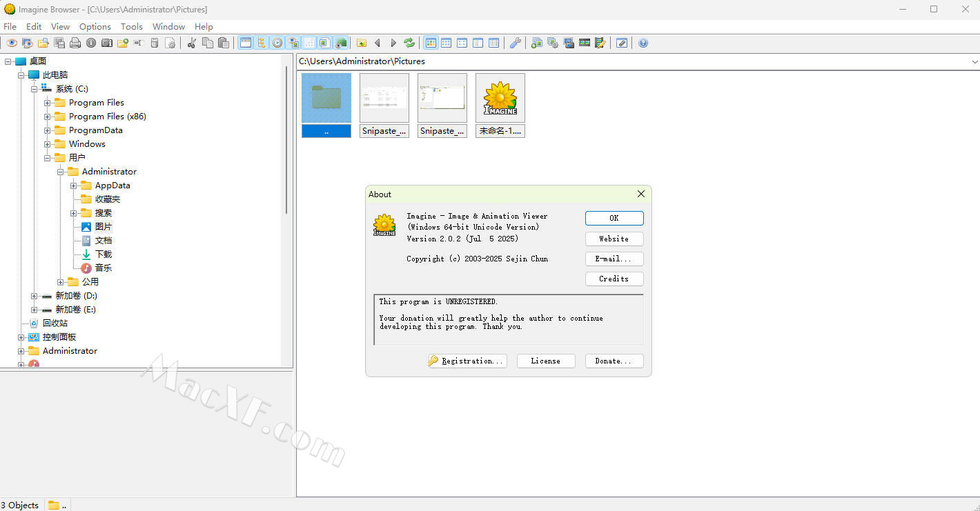Click the open-folder icon in the toolbar
The width and height of the screenshot is (980, 511).
(43, 43)
